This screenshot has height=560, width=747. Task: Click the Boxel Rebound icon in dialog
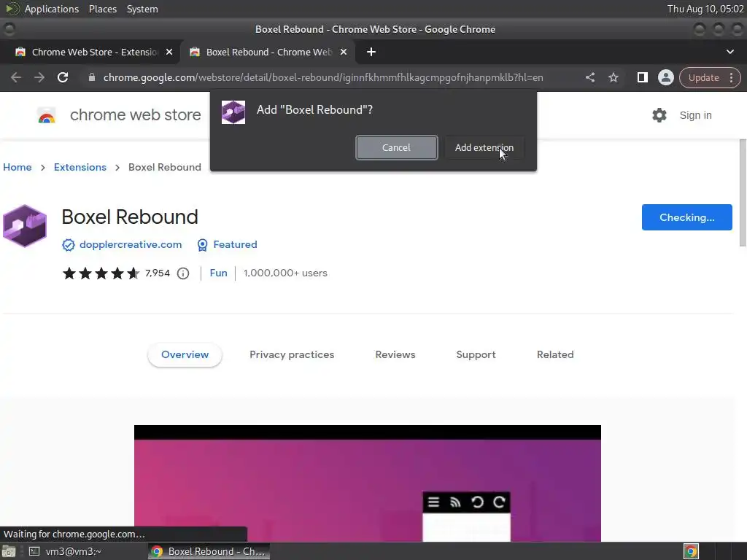coord(233,112)
